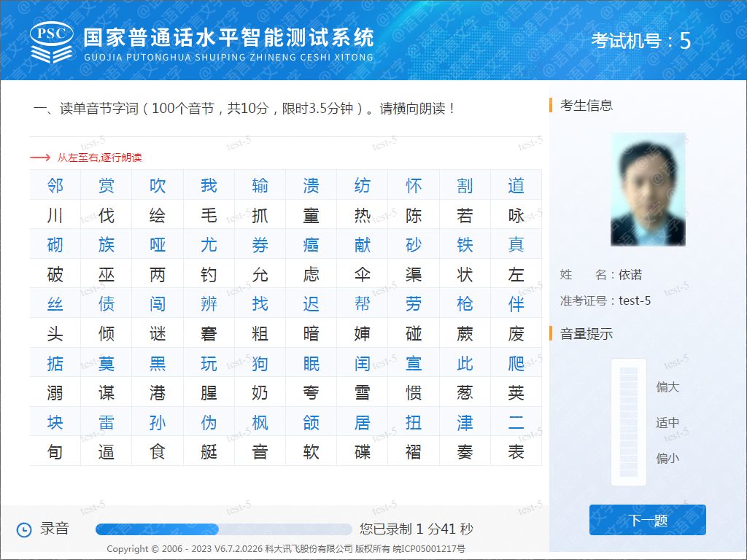The image size is (747, 560).
Task: Click the character 童
Action: [311, 215]
